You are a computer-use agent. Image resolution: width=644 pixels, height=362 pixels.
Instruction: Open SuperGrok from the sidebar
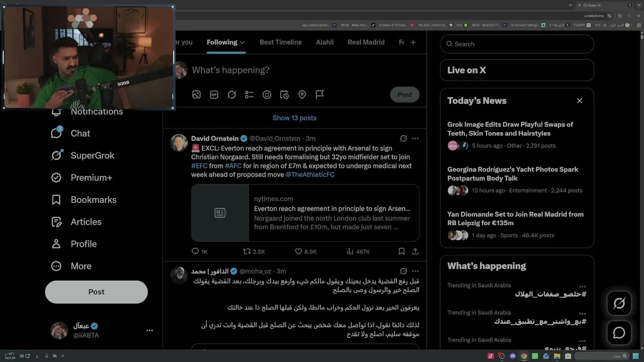(x=83, y=155)
